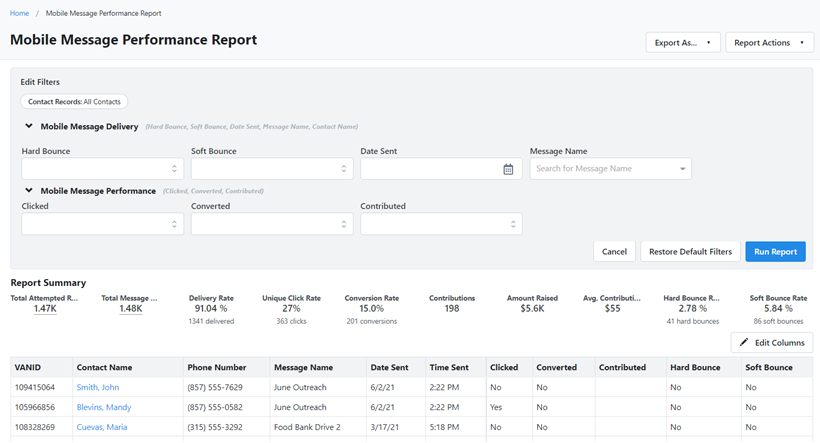820x443 pixels.
Task: Select phone number (315) 555-3292
Action: point(215,427)
